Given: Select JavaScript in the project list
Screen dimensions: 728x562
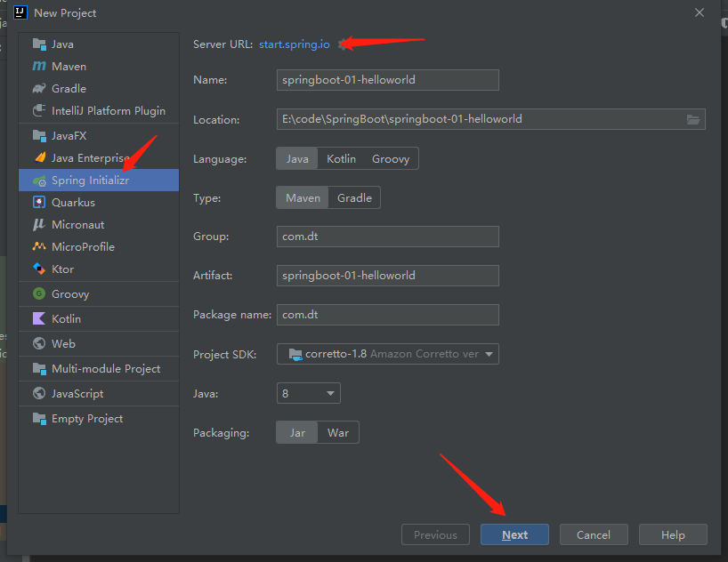Looking at the screenshot, I should 99,394.
